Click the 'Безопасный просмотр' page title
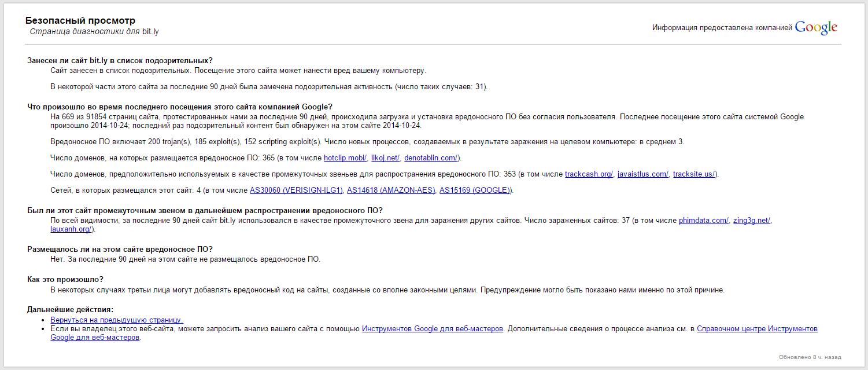 (80, 20)
